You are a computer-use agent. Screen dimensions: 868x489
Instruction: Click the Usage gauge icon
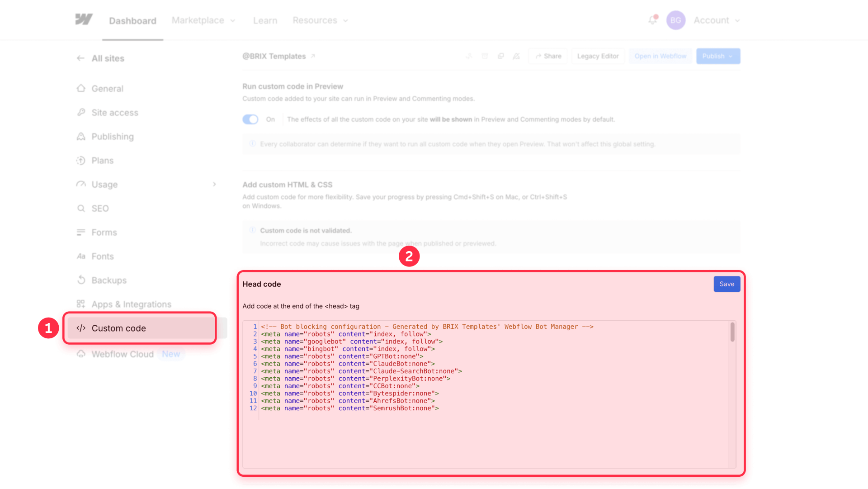click(x=81, y=185)
